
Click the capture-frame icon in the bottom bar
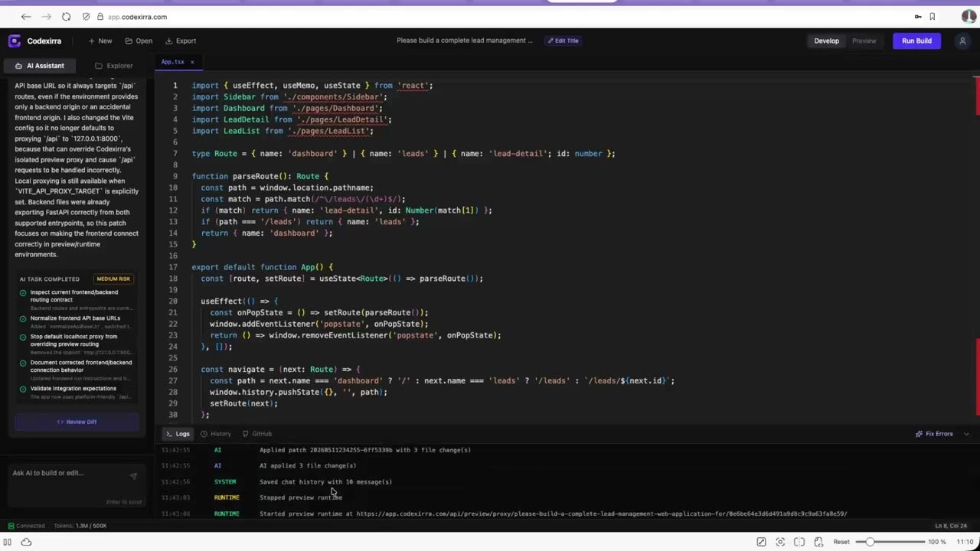780,542
